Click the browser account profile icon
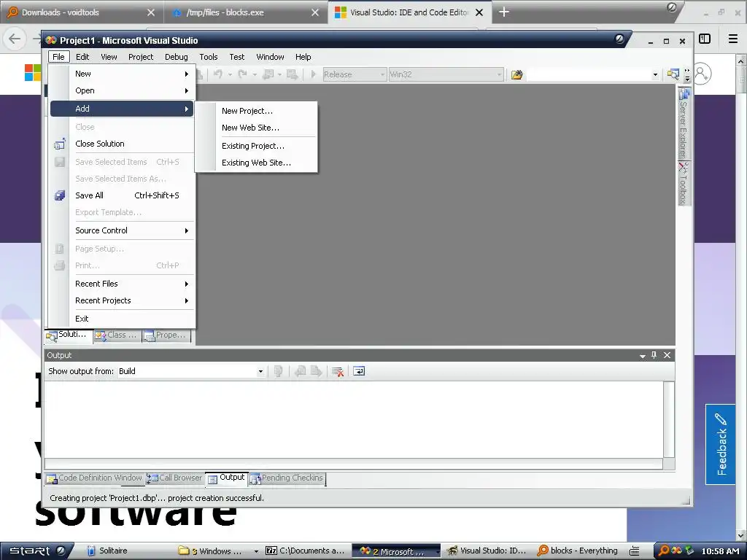Screen dimensions: 747x560 point(702,74)
